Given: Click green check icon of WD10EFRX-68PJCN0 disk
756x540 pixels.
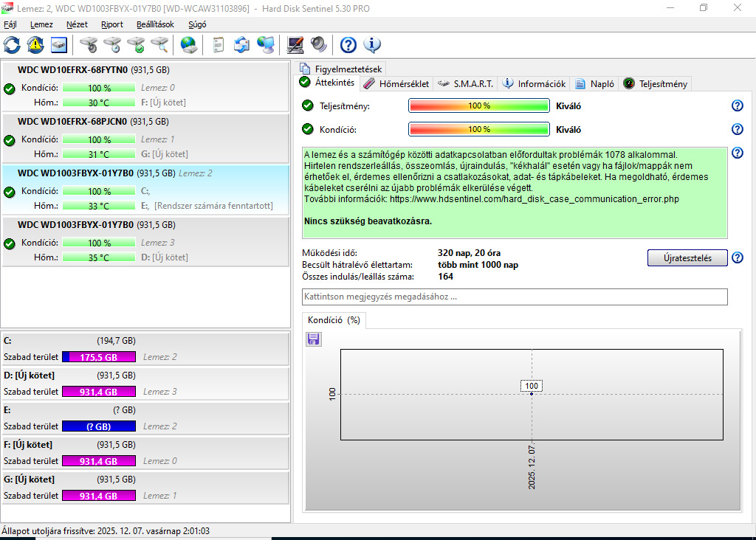Looking at the screenshot, I should [9, 140].
